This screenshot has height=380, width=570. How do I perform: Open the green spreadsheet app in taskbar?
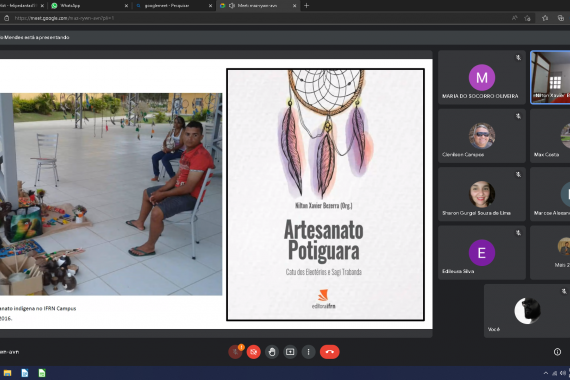coord(42,373)
